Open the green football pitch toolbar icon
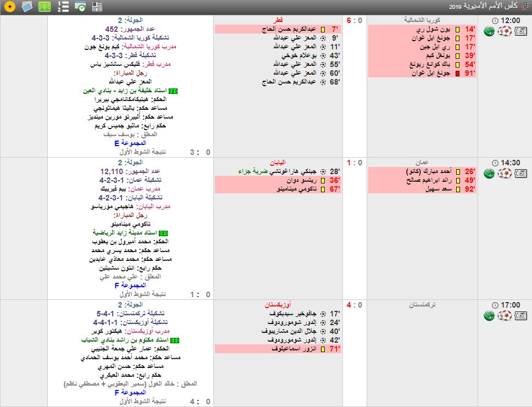The width and height of the screenshot is (532, 407). (x=45, y=7)
